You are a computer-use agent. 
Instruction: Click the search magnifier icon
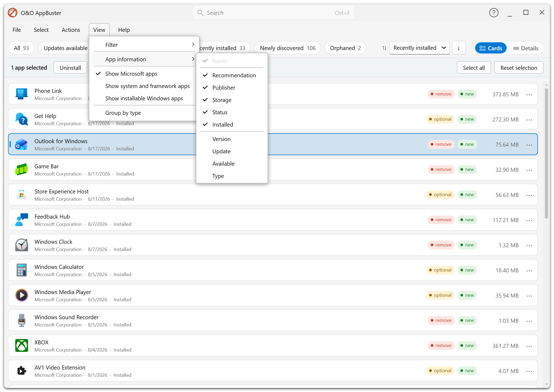(200, 13)
